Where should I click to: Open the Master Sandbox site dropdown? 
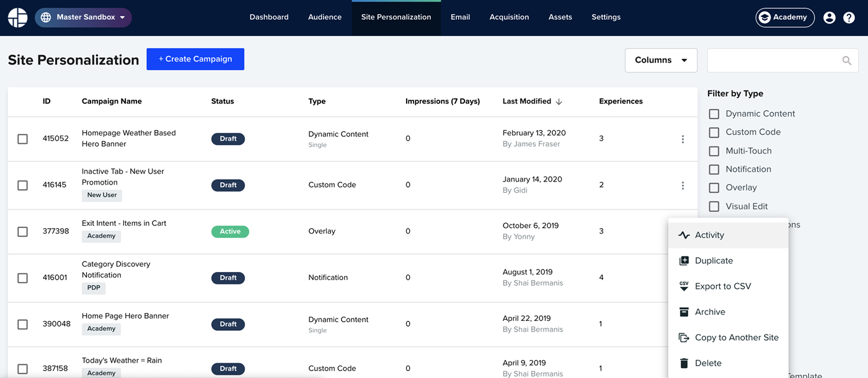click(83, 17)
